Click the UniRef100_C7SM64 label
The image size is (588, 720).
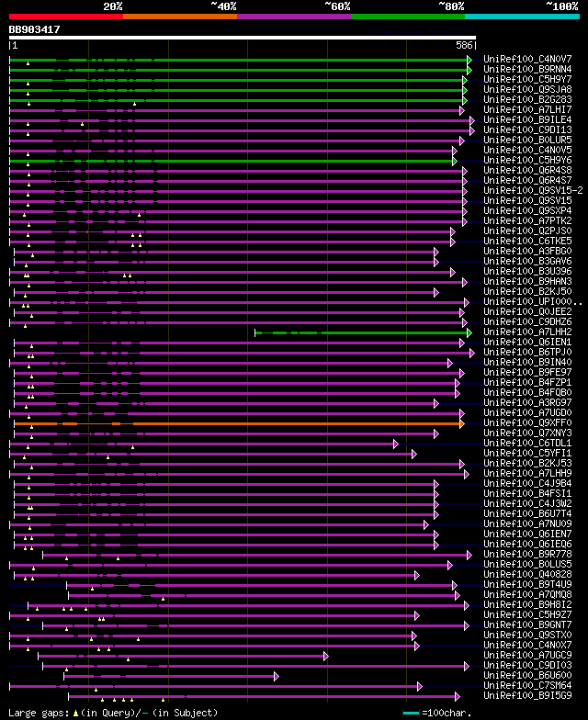[x=527, y=685]
